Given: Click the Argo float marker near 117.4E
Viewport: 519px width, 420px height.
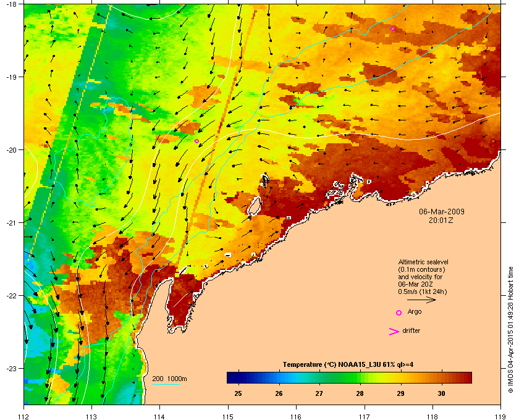Looking at the screenshot, I should [392, 28].
